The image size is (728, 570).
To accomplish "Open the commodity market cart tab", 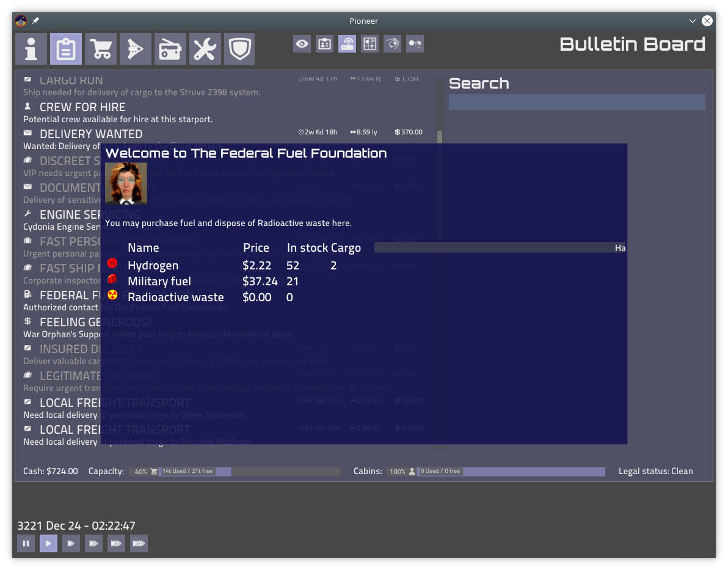I will tap(101, 49).
